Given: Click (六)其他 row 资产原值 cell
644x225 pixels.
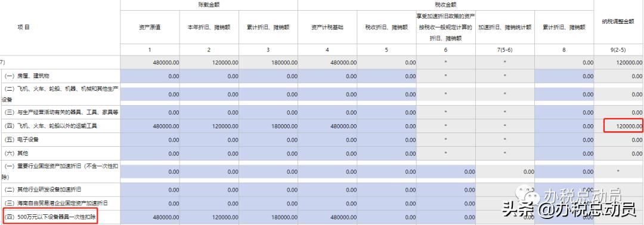Looking at the screenshot, I should click(150, 153).
